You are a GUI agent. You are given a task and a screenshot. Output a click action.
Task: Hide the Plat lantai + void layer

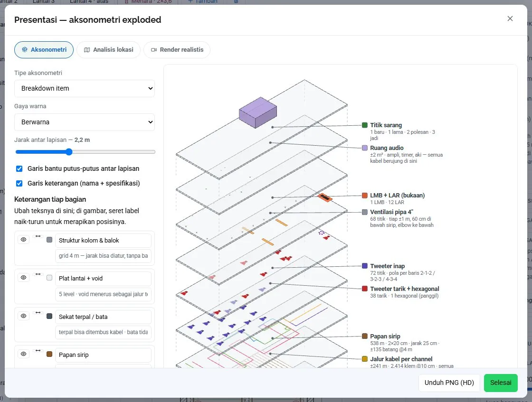23,278
